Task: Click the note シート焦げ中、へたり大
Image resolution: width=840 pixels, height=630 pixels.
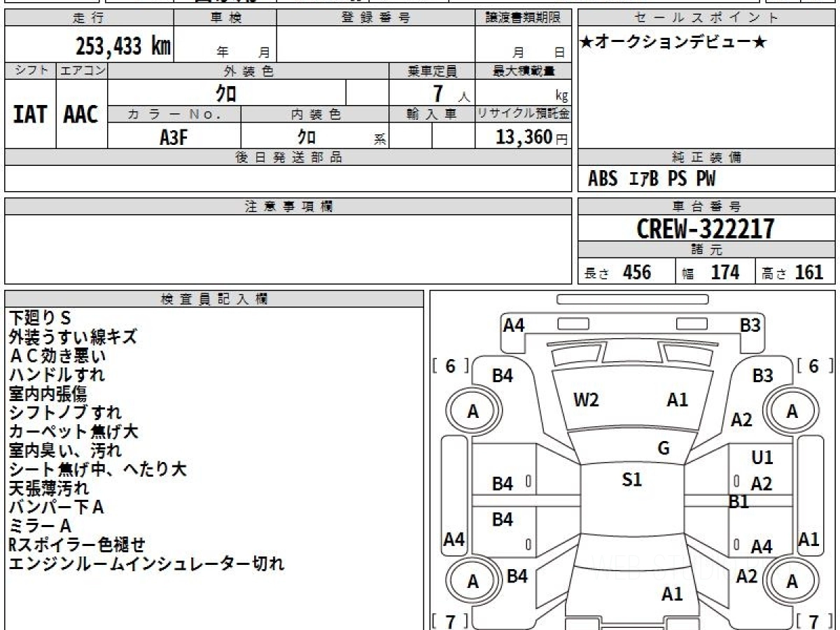Action: 98,469
